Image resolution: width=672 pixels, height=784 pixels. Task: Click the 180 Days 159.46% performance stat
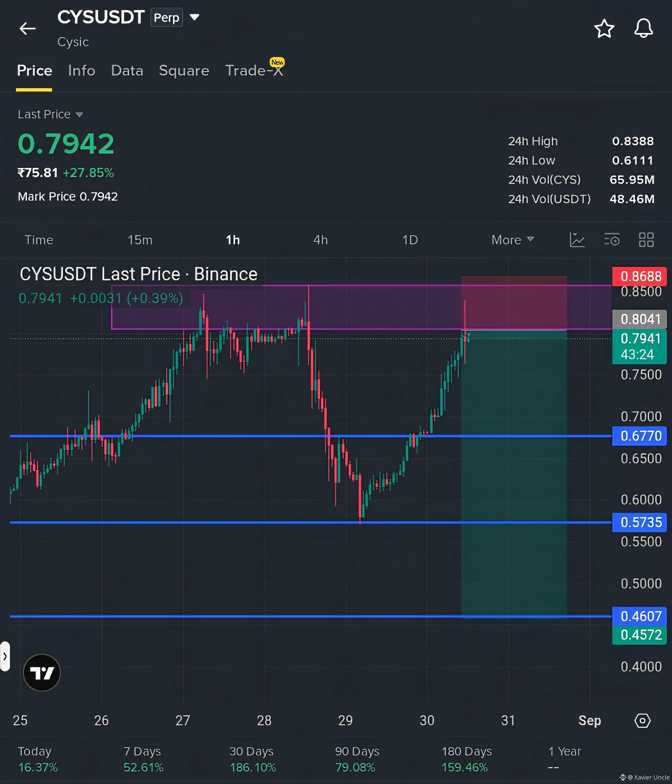(466, 759)
